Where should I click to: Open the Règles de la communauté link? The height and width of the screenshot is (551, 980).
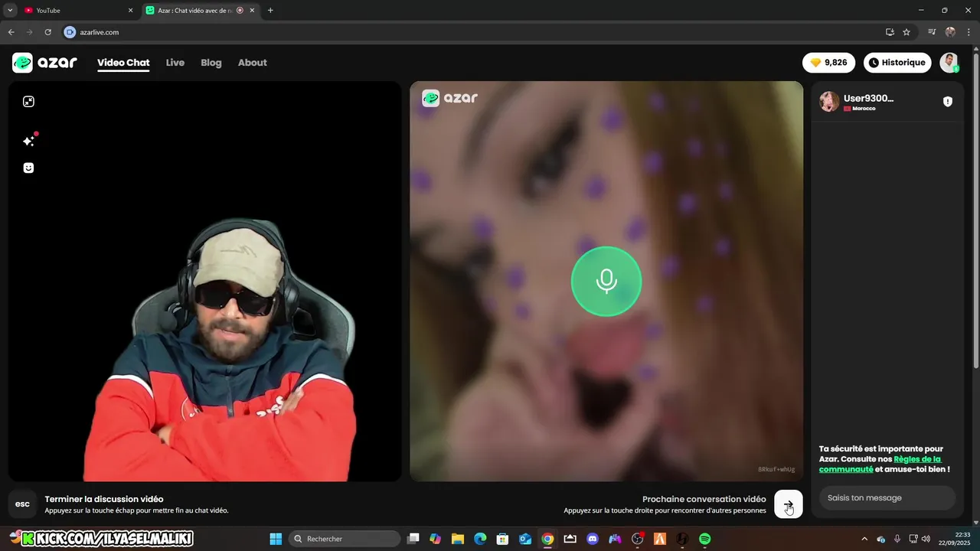tap(880, 464)
